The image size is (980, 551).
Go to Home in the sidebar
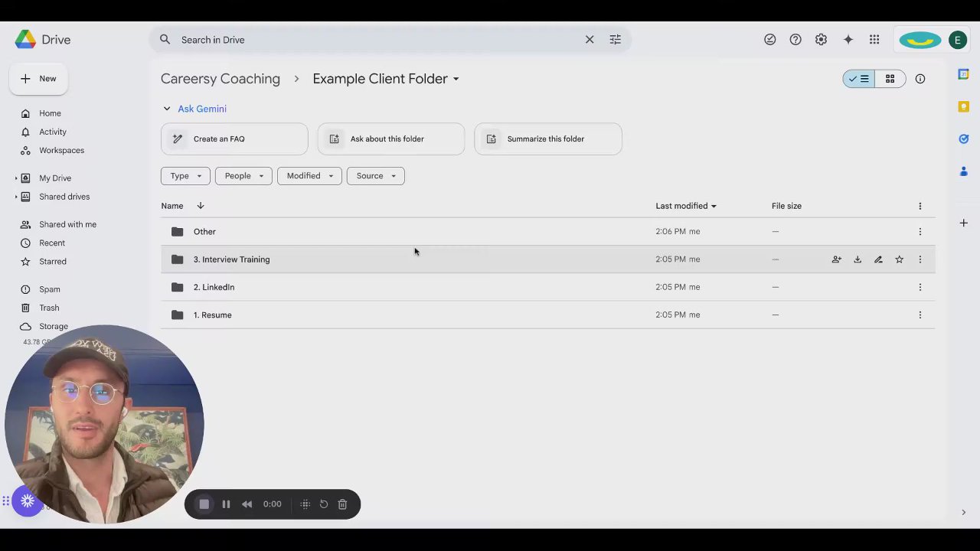pyautogui.click(x=50, y=113)
